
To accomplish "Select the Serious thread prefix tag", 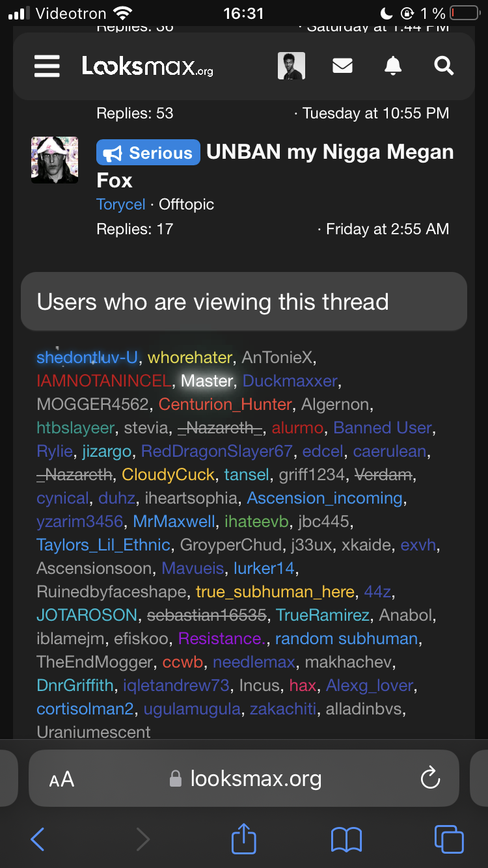I will point(148,153).
